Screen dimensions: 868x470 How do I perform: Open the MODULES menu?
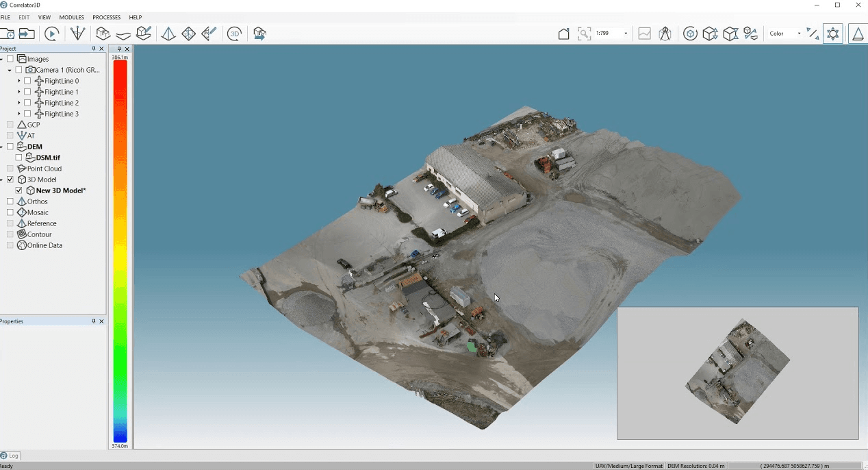(x=71, y=17)
